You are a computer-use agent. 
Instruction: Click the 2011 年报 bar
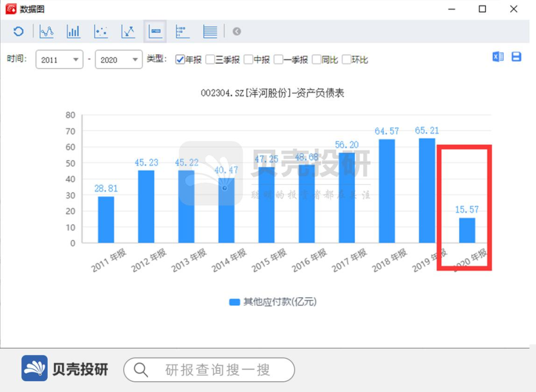click(106, 220)
